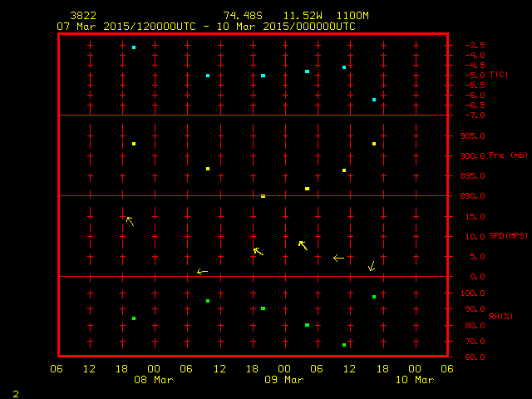Click the final wind arrow before 10 Mar

pos(372,266)
